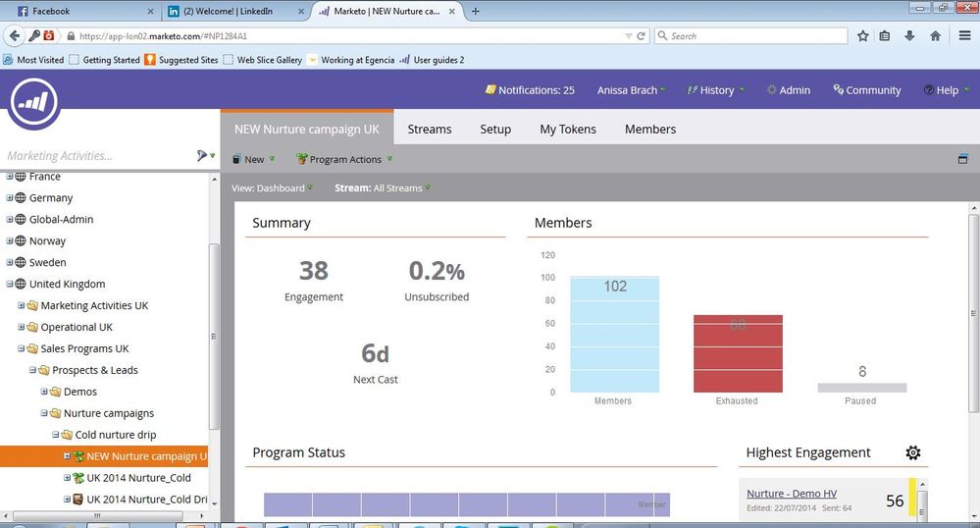Image resolution: width=980 pixels, height=528 pixels.
Task: Collapse the Cold nurture drip folder
Action: click(56, 435)
